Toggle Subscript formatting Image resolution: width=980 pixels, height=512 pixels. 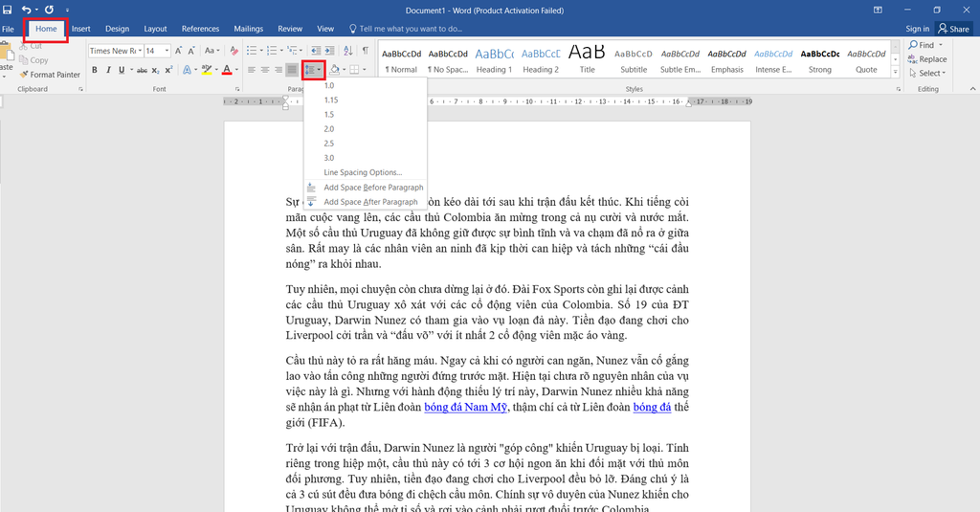click(156, 70)
